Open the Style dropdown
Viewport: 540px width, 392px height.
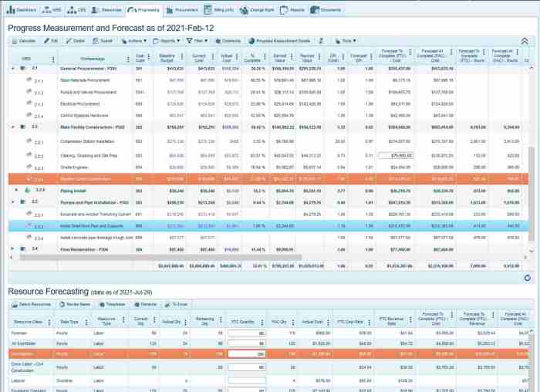(346, 41)
